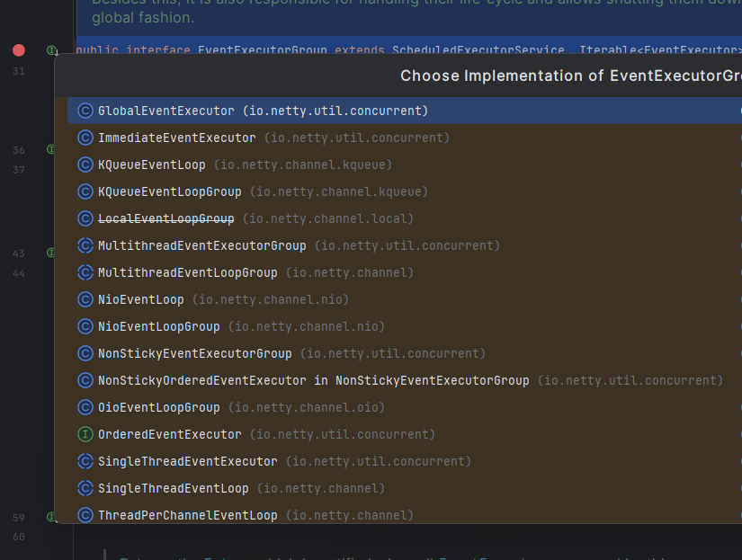Screen dimensions: 742x560
Task: Click the class icon next to KQueueEventLoopGroup
Action: pyautogui.click(x=85, y=191)
